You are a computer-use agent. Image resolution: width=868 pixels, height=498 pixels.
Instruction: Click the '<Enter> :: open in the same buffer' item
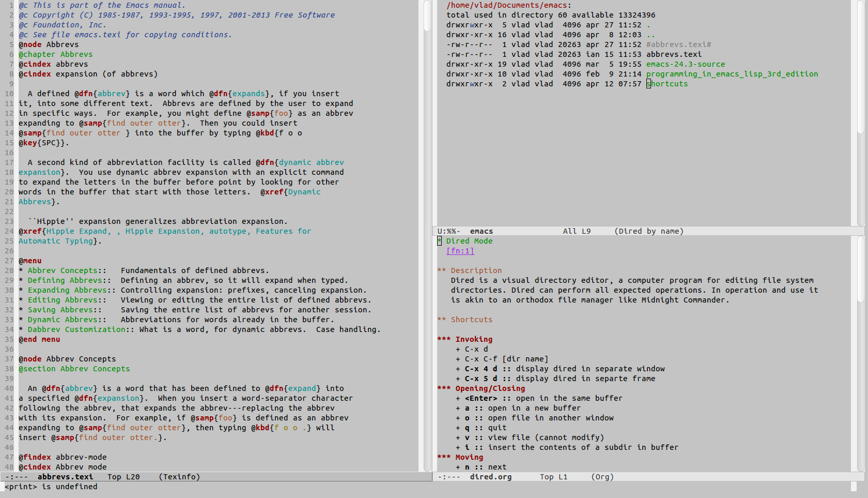click(x=539, y=398)
